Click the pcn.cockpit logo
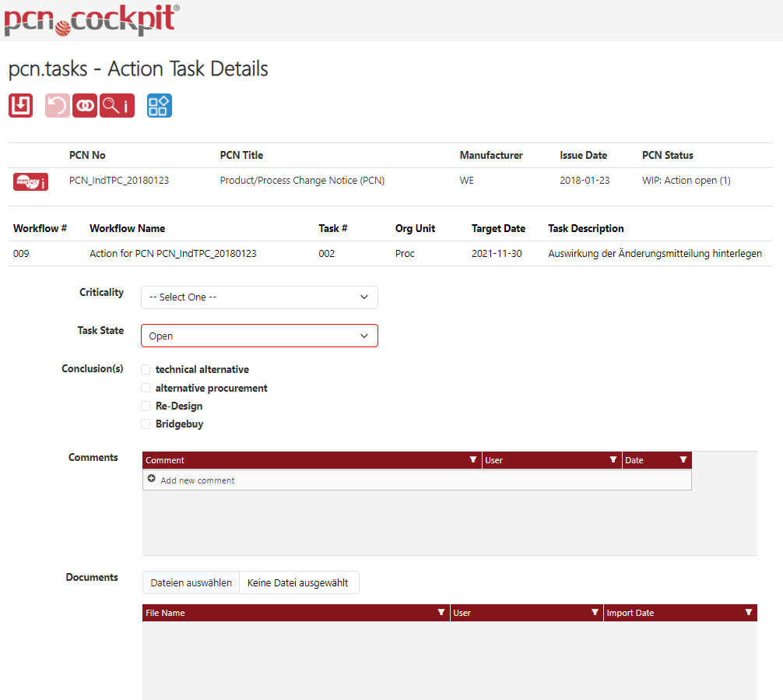The width and height of the screenshot is (783, 700). click(91, 19)
